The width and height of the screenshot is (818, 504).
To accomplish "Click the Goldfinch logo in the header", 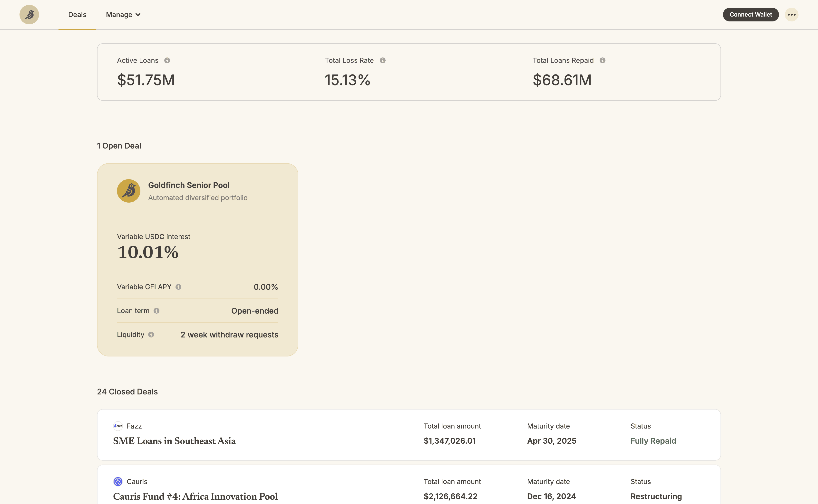I will pyautogui.click(x=29, y=14).
